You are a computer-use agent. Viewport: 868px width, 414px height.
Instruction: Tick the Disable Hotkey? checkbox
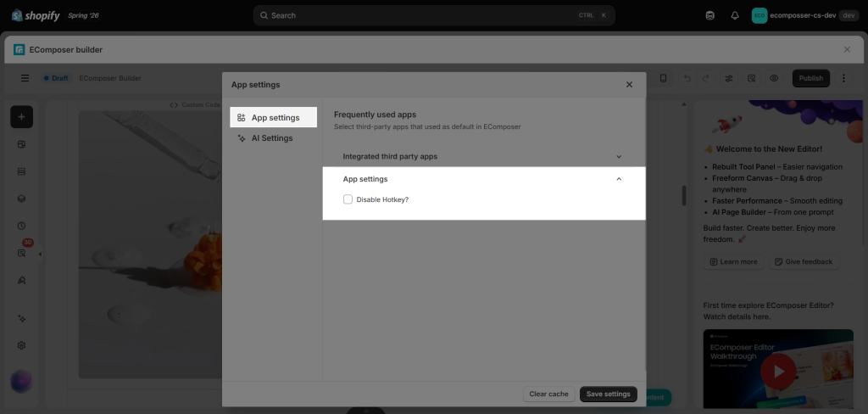click(348, 199)
